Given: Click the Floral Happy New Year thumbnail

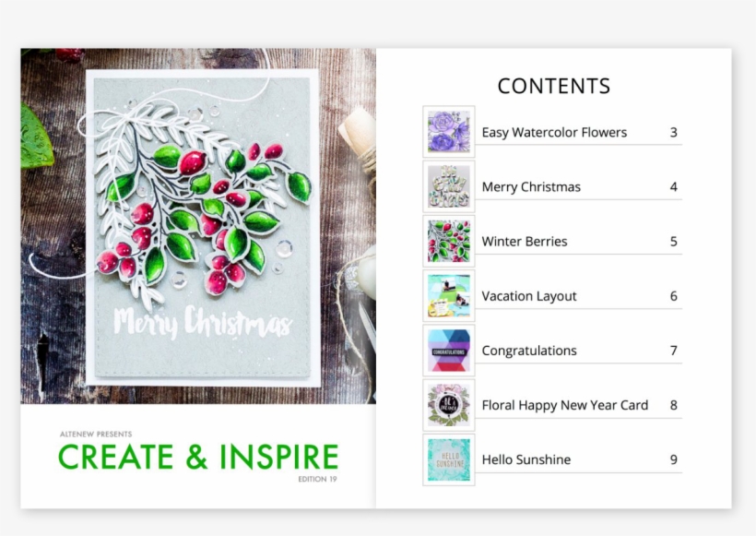Looking at the screenshot, I should [448, 405].
